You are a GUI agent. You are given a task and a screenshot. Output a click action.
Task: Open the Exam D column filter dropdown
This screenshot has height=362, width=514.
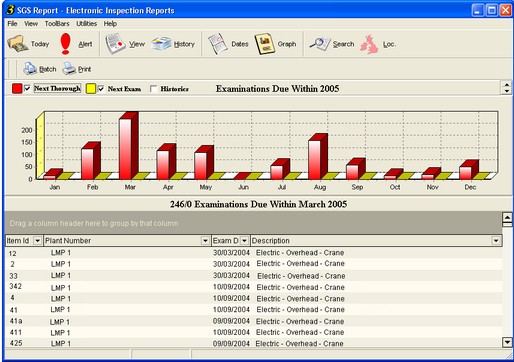245,240
